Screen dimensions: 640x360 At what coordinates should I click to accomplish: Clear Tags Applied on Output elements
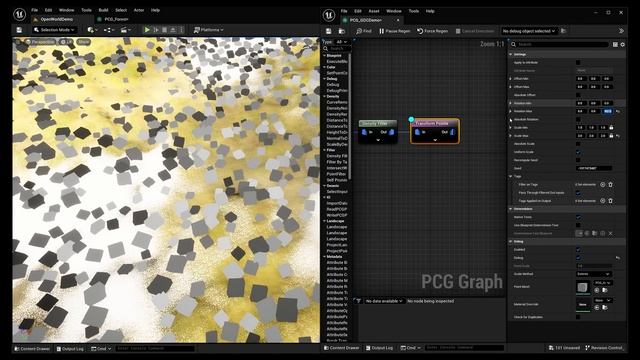(x=611, y=201)
